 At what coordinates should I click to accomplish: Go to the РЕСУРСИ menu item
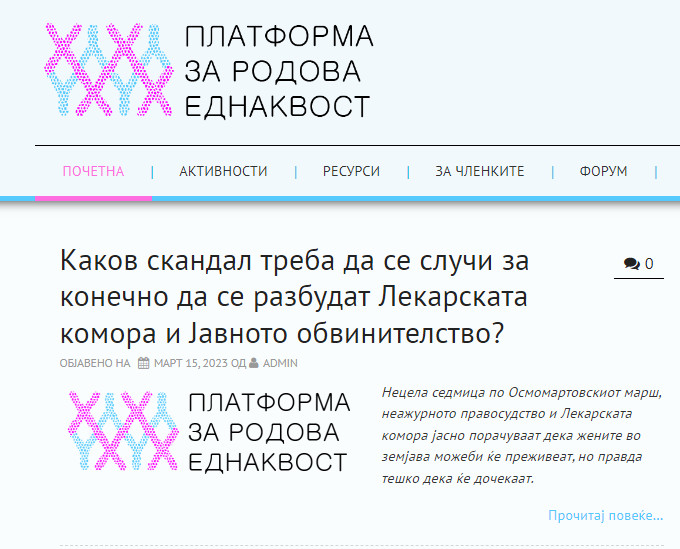point(351,171)
